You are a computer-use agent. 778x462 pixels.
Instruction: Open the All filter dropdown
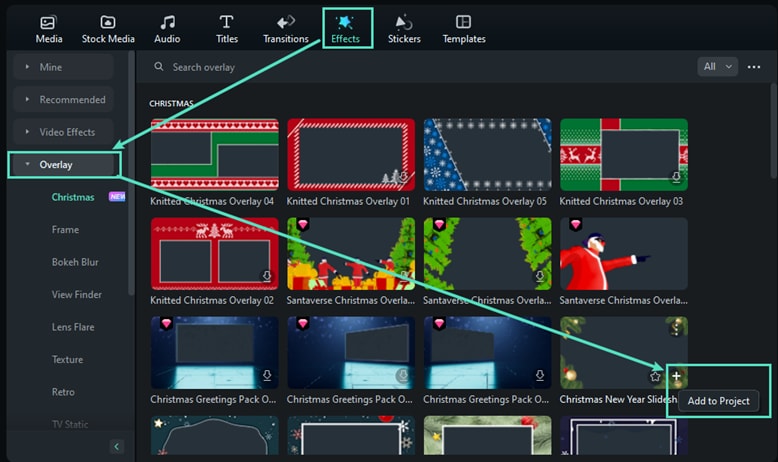point(717,66)
